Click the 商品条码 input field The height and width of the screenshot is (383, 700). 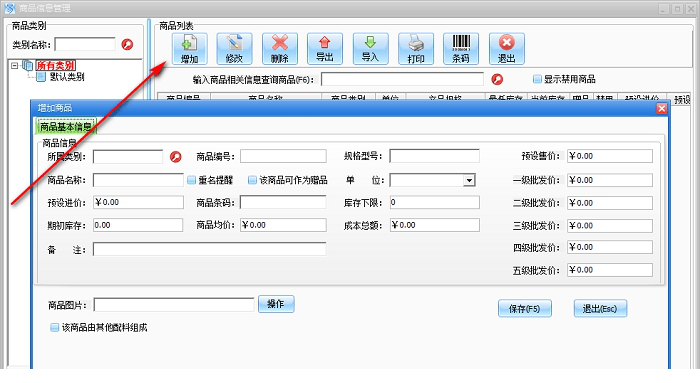[x=283, y=202]
